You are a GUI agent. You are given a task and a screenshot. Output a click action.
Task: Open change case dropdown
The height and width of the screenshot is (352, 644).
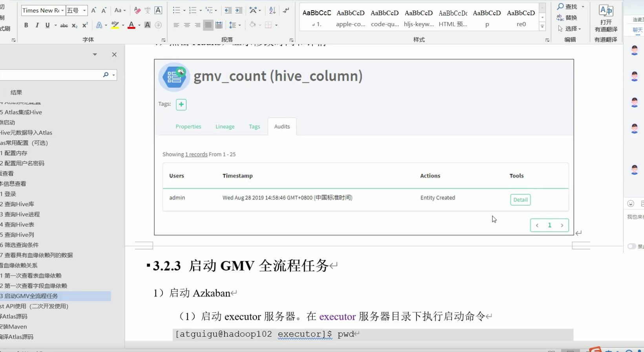click(120, 11)
